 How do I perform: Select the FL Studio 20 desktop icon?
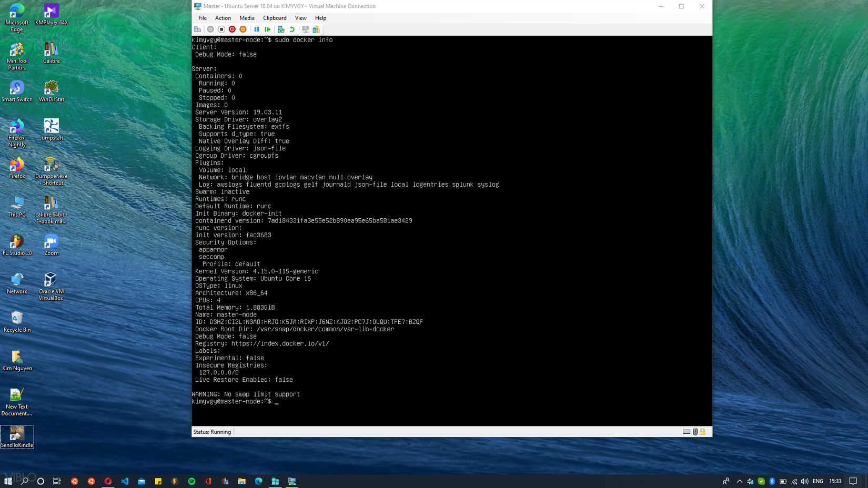point(17,245)
